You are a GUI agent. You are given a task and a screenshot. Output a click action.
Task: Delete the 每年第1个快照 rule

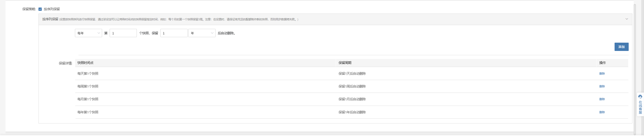pyautogui.click(x=602, y=112)
